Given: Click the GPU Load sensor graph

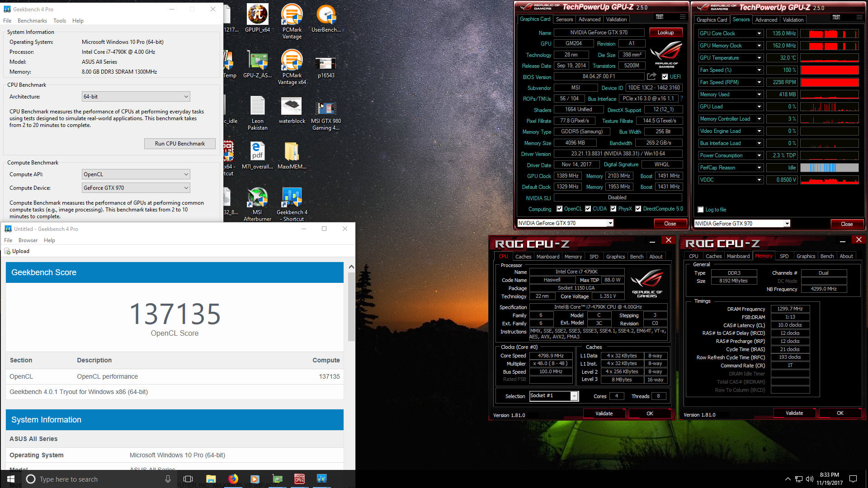Looking at the screenshot, I should click(x=829, y=107).
